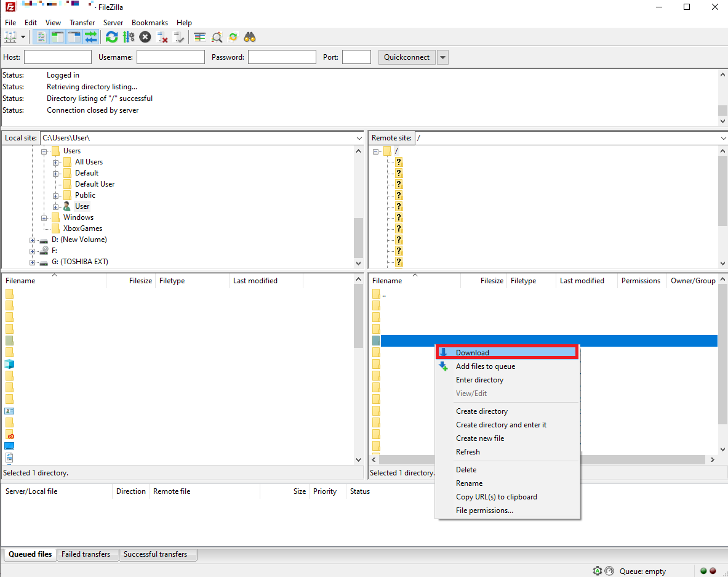This screenshot has width=728, height=577.
Task: Cancel the current operation icon
Action: (145, 37)
